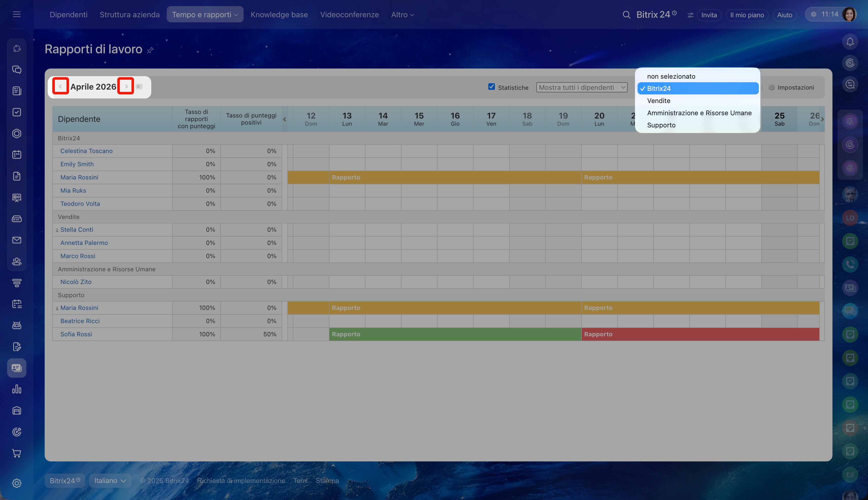
Task: Pin the Rapporti di lavoro page
Action: click(x=150, y=51)
